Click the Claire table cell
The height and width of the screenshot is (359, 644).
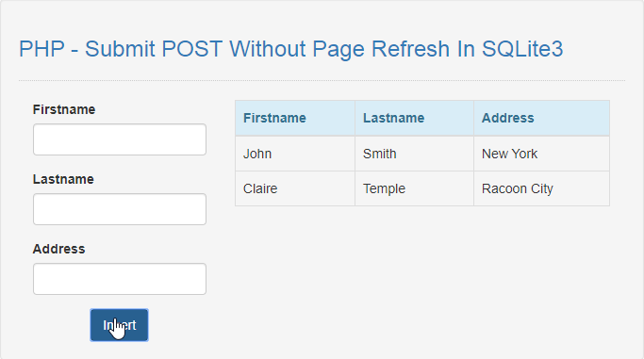point(295,188)
